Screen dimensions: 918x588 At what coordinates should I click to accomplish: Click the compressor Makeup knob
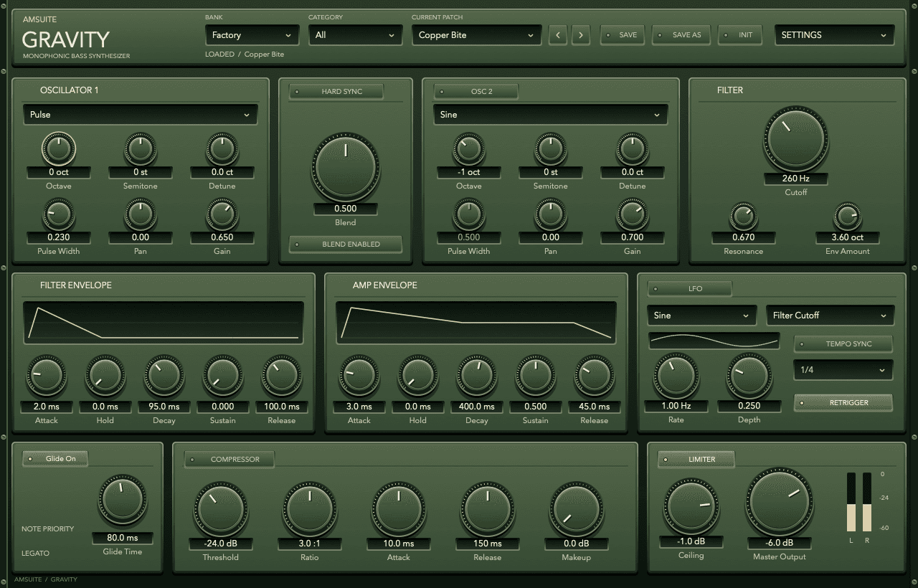point(577,509)
